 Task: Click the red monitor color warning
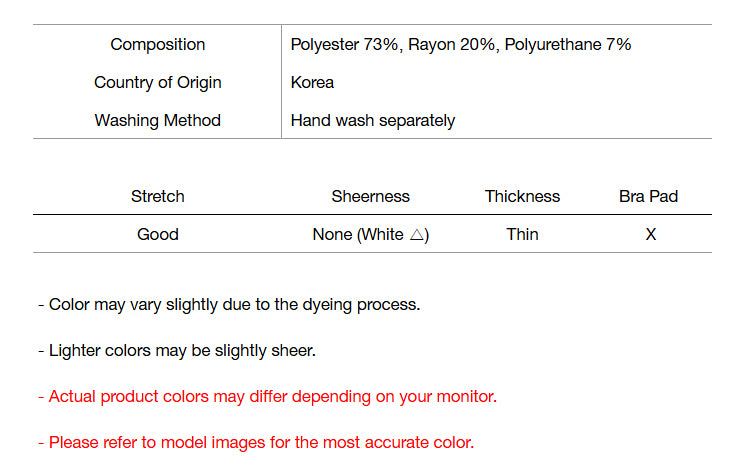tap(267, 396)
